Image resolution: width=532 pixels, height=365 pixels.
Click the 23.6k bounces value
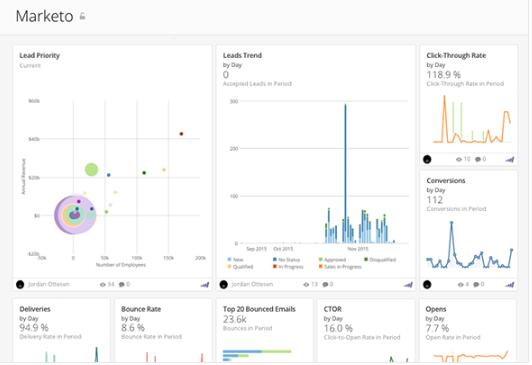pos(235,319)
